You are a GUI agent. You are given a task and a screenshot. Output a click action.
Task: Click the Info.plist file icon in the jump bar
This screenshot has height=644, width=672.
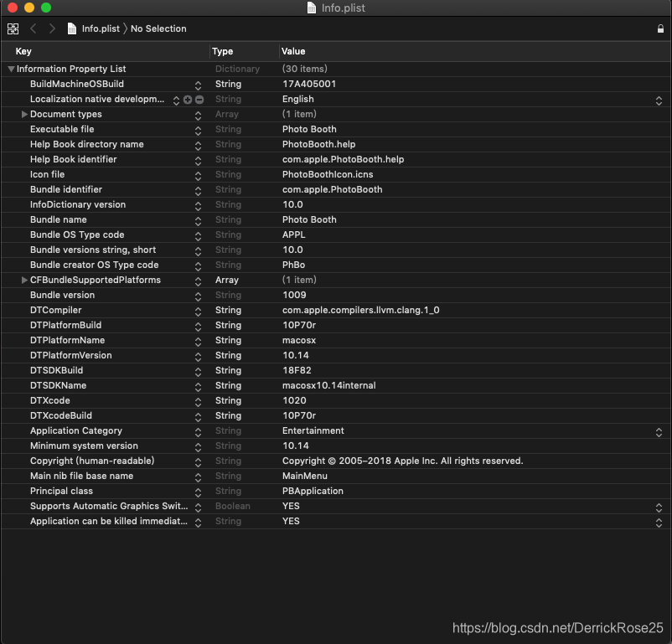click(72, 28)
